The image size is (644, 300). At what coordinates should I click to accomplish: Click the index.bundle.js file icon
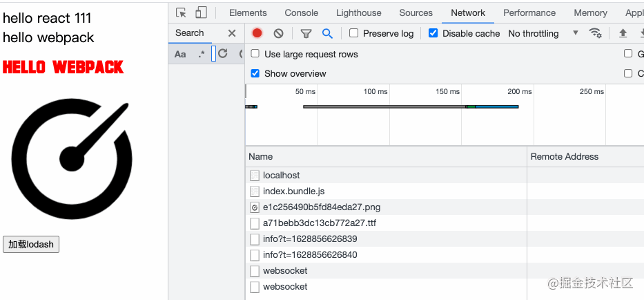click(x=255, y=191)
